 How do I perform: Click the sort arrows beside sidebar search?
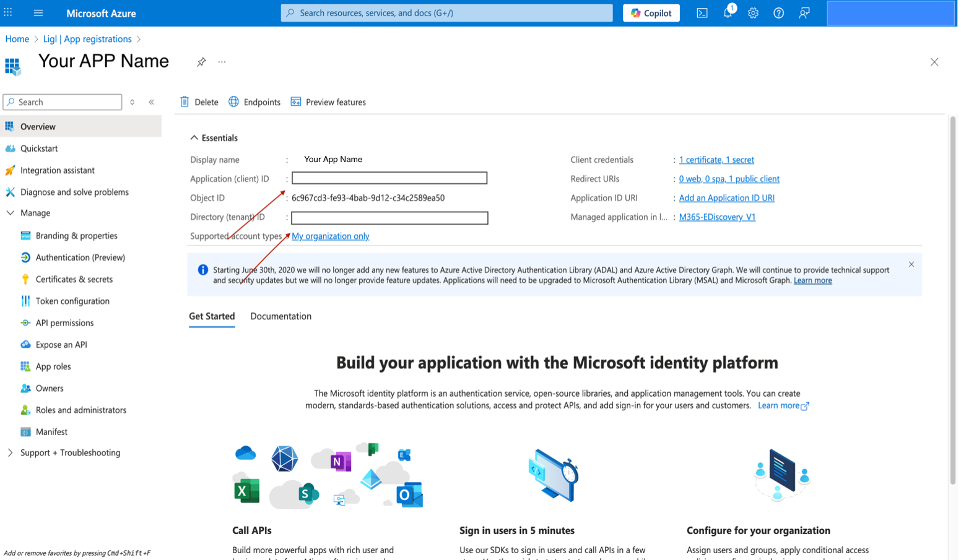tap(132, 102)
